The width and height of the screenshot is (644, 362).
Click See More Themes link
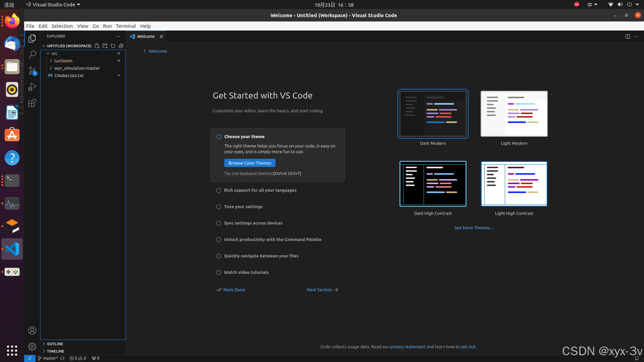point(473,228)
